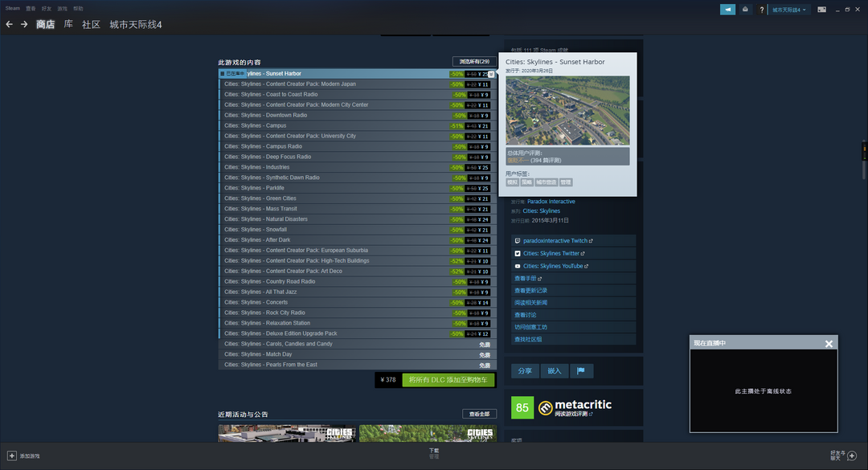The image size is (868, 470).
Task: Open the envelope inbox icon
Action: [x=745, y=10]
